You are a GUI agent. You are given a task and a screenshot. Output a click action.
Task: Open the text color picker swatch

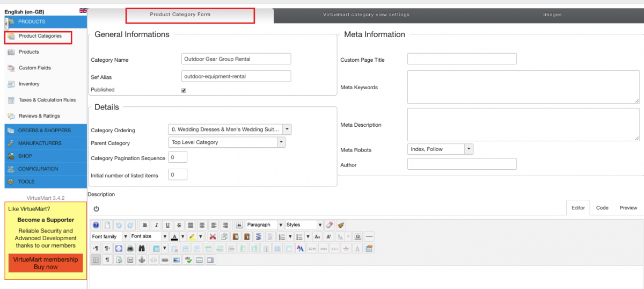point(174,236)
